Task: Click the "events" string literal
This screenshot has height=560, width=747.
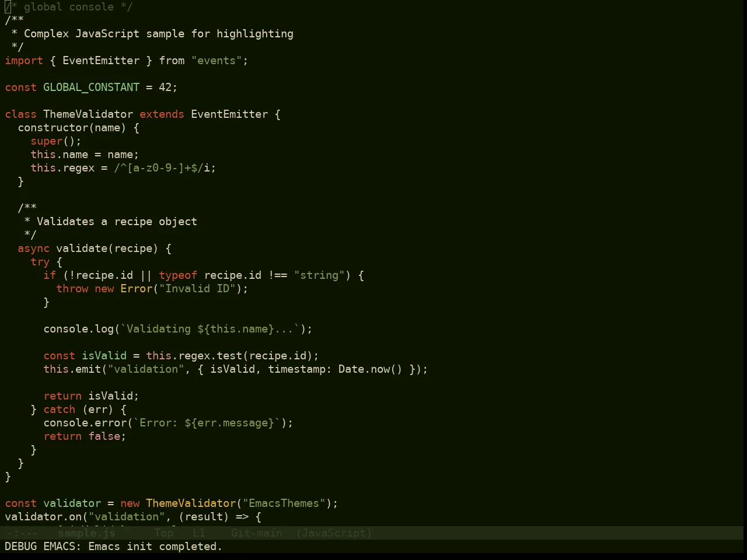Action: tap(217, 61)
